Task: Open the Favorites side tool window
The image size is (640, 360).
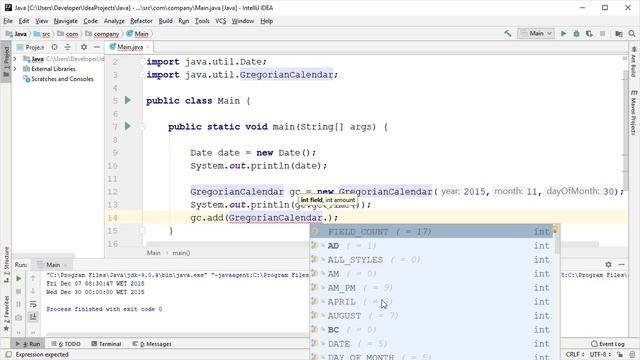Action: pyautogui.click(x=6, y=313)
